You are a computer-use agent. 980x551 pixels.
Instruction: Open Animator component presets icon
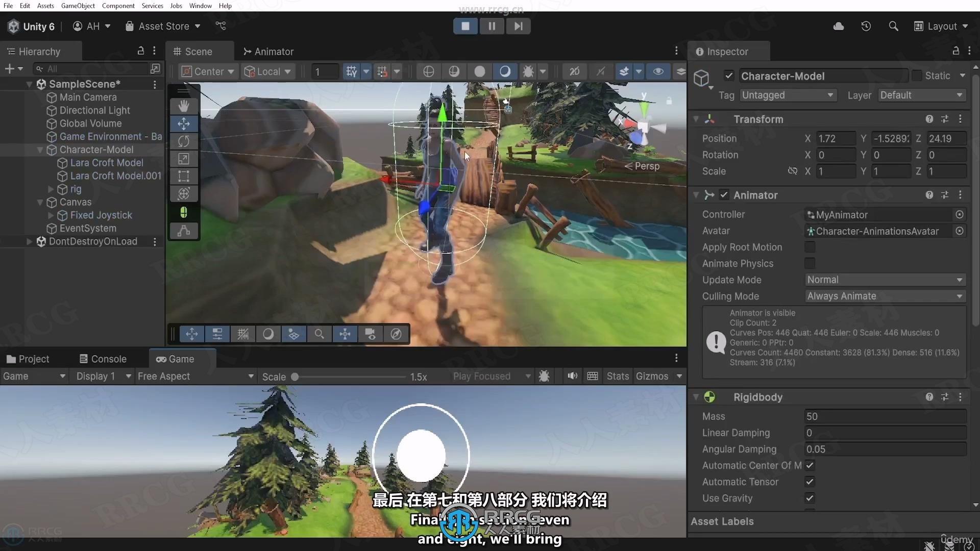945,195
